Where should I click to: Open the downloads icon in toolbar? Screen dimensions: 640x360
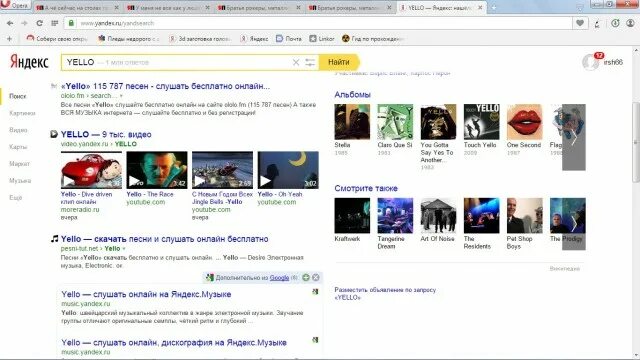tap(615, 23)
